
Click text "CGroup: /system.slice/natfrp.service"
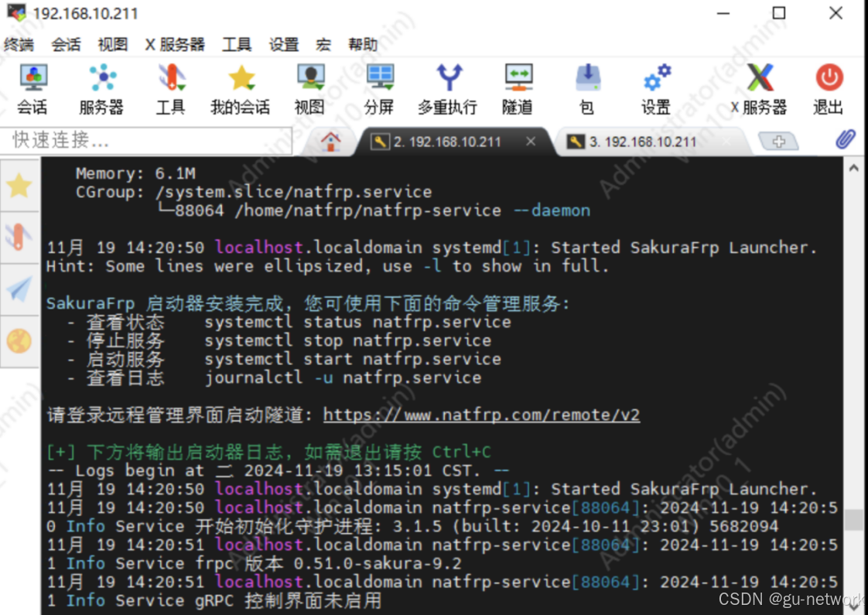(254, 192)
